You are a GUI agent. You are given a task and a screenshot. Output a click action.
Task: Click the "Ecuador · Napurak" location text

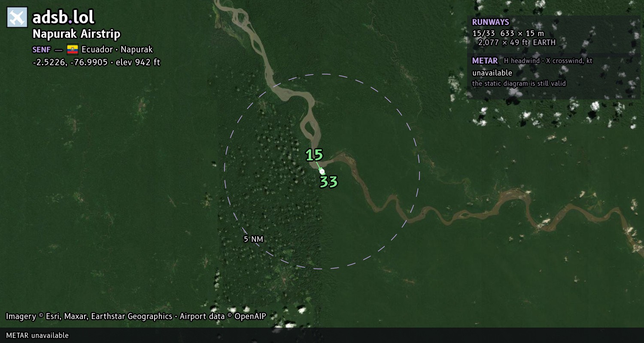[117, 49]
